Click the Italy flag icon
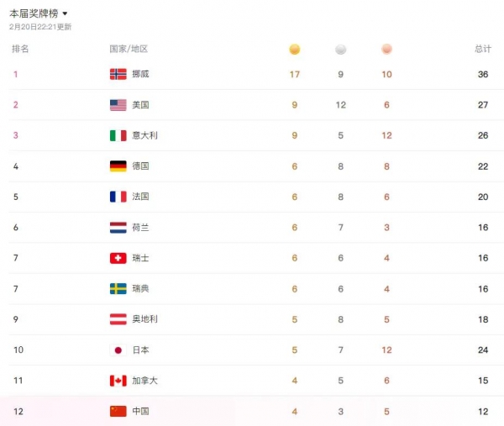The width and height of the screenshot is (504, 426). [118, 135]
